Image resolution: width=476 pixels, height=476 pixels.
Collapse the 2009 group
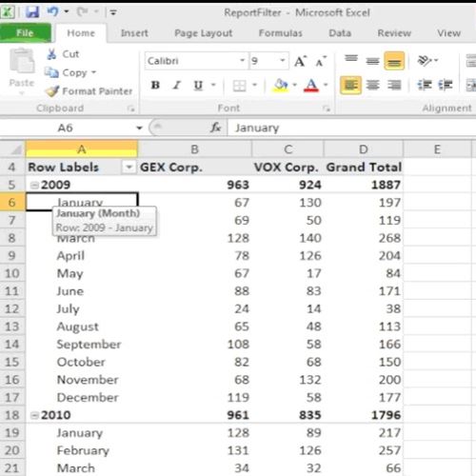pos(34,185)
